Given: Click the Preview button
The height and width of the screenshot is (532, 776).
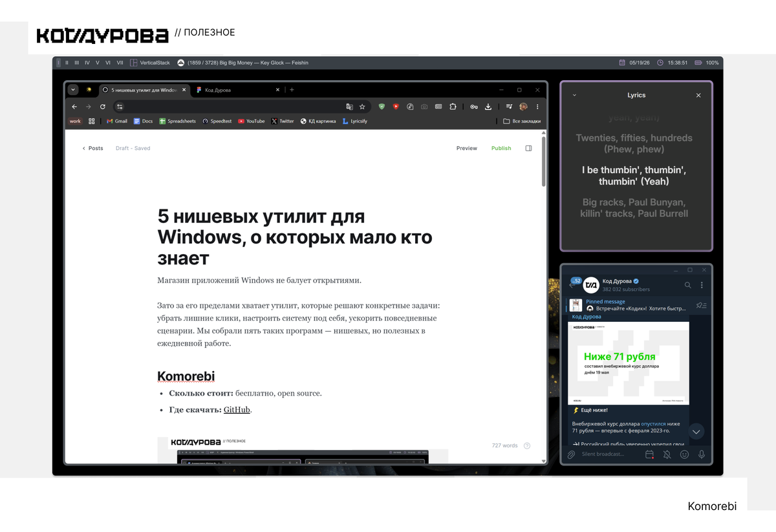Looking at the screenshot, I should pyautogui.click(x=467, y=148).
